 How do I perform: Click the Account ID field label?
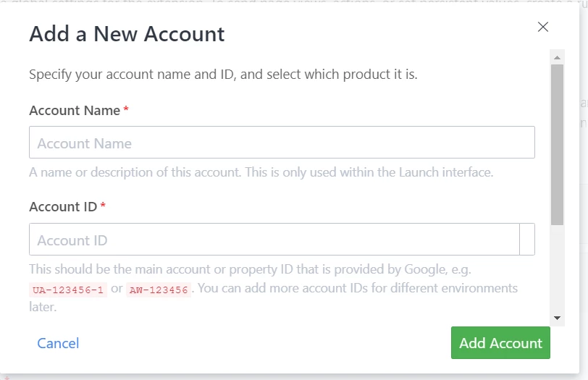[63, 207]
